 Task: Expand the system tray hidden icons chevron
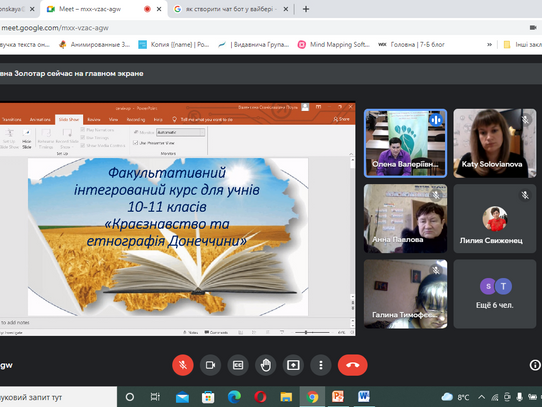pyautogui.click(x=481, y=397)
